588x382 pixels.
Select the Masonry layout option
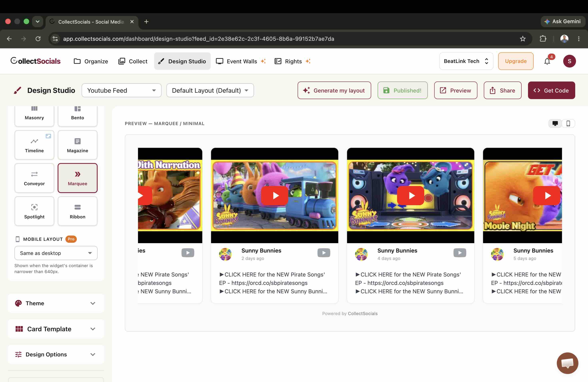(34, 116)
